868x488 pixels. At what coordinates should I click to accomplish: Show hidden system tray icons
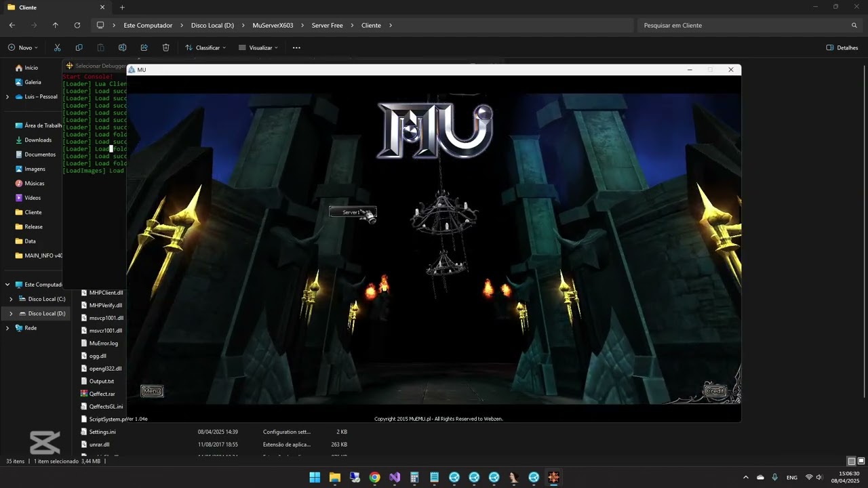click(746, 477)
